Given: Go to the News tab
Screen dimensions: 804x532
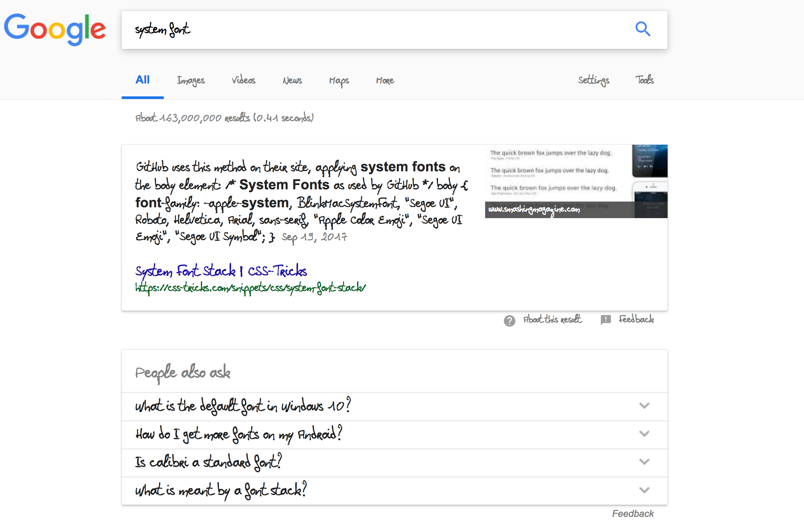Looking at the screenshot, I should point(292,80).
